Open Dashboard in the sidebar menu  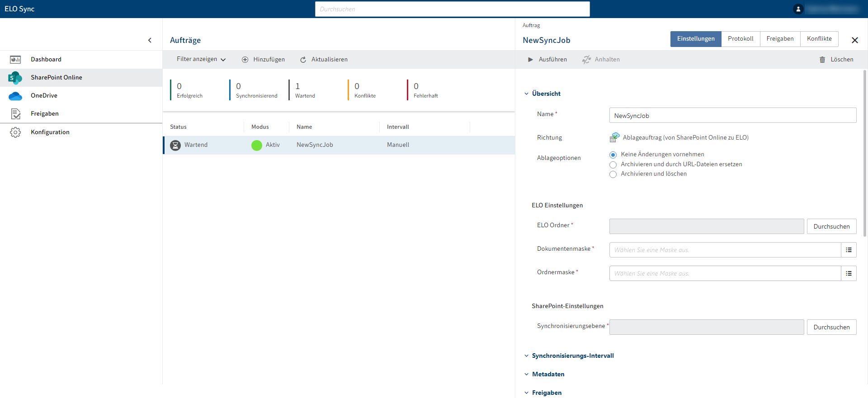(81, 60)
